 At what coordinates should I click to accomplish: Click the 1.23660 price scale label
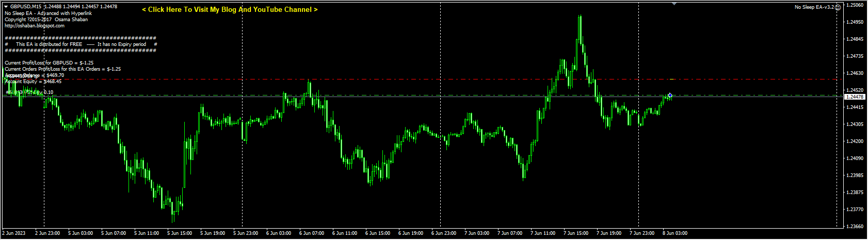tap(855, 227)
